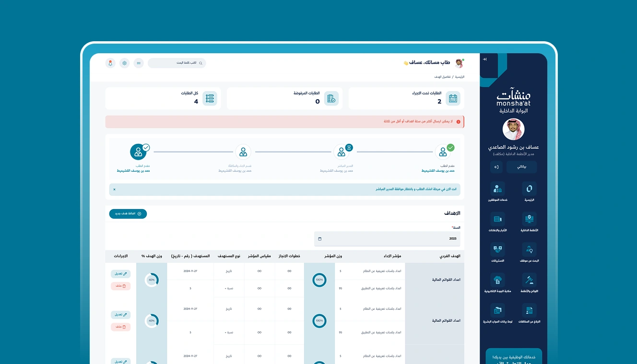Click Add New Goal (اضافة هدف جديد) button
The image size is (637, 364).
click(128, 214)
